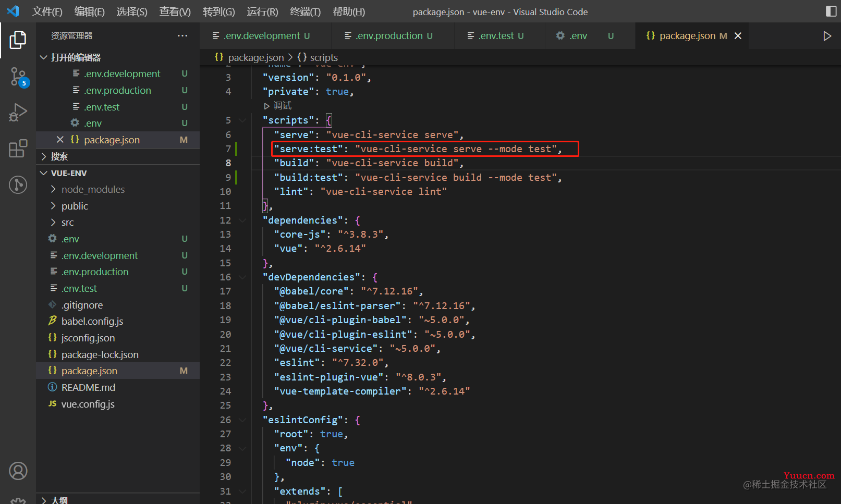Open 文件(F) menu
The image size is (841, 504).
pos(47,11)
